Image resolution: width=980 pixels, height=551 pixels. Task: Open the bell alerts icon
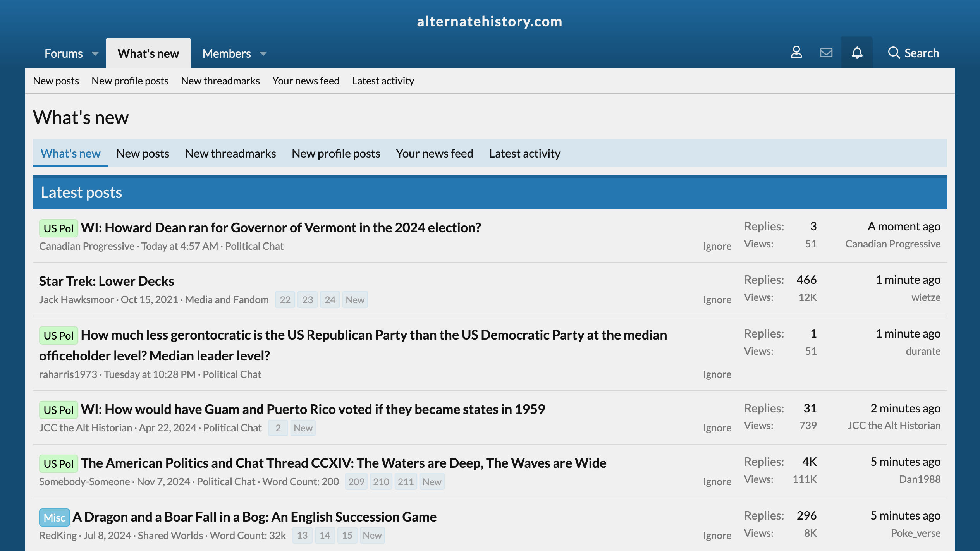[857, 53]
